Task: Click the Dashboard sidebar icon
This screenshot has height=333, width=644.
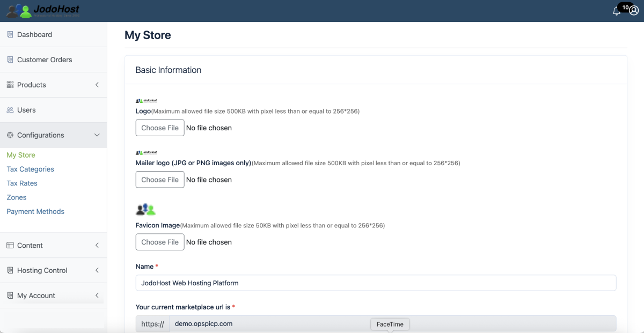Action: (10, 34)
